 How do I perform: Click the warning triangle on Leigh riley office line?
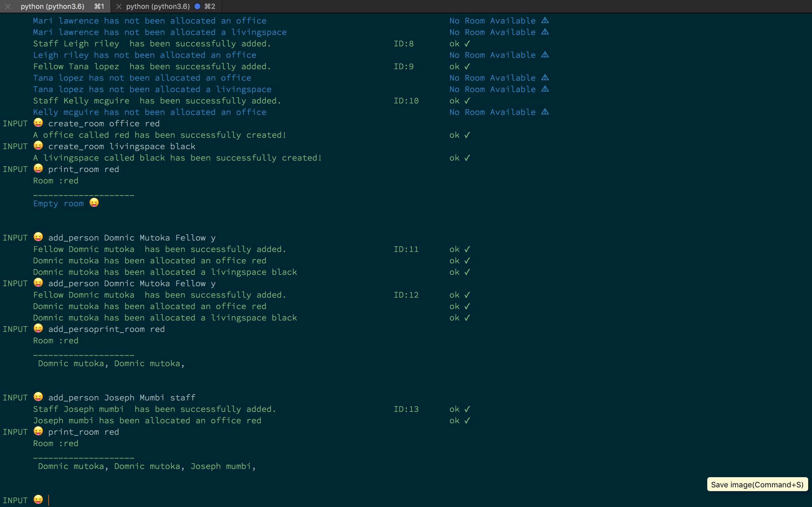point(545,55)
